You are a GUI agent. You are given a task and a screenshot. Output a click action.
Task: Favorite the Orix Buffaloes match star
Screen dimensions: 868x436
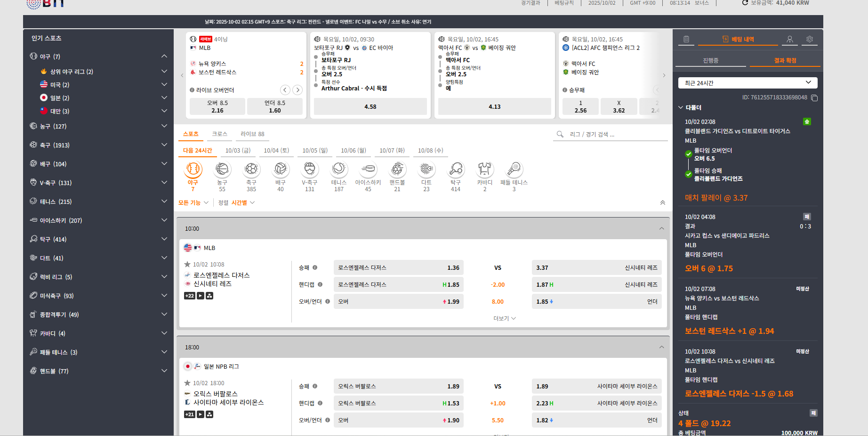(x=187, y=383)
